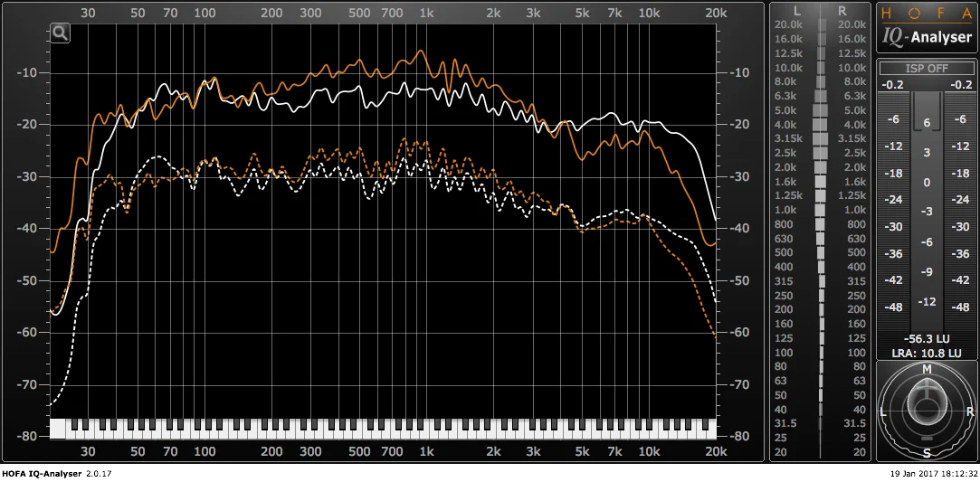Click the -56.3 LU loudness readout
This screenshot has height=482, width=980.
pos(927,339)
